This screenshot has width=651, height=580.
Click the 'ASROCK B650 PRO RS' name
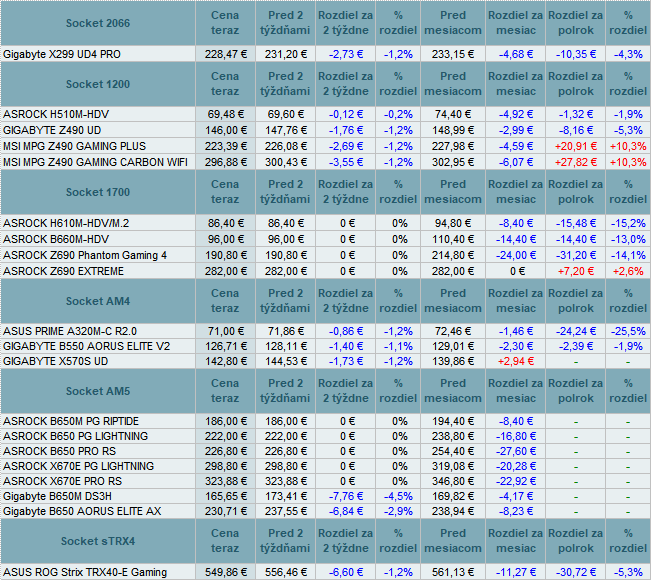click(59, 451)
